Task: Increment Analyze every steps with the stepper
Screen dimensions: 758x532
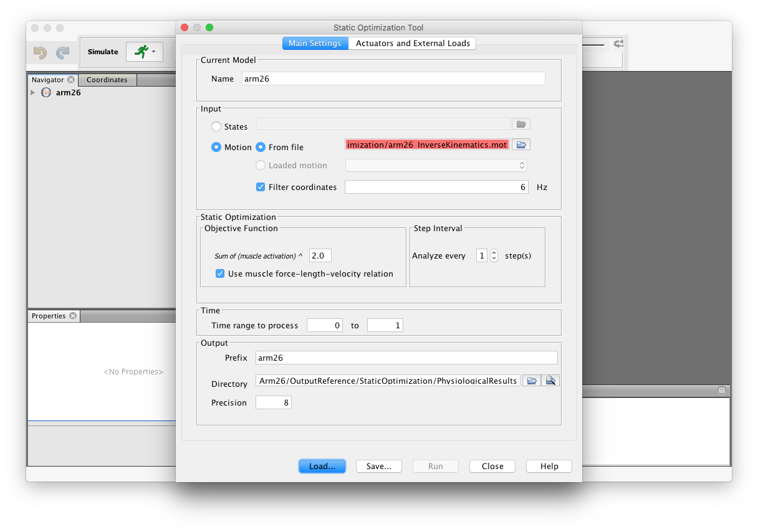Action: (493, 252)
